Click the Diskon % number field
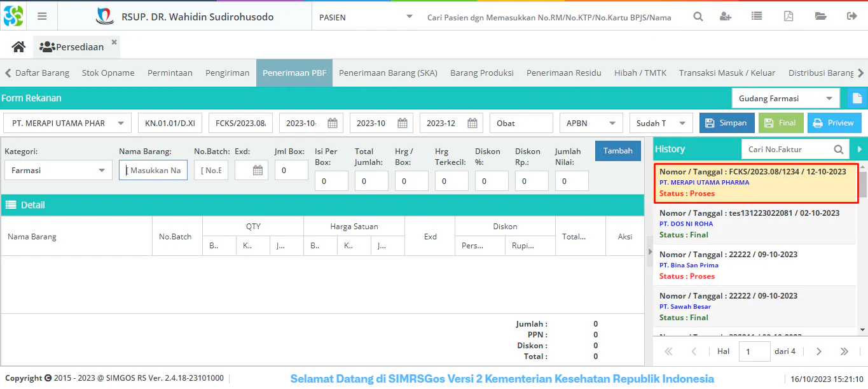 [492, 181]
